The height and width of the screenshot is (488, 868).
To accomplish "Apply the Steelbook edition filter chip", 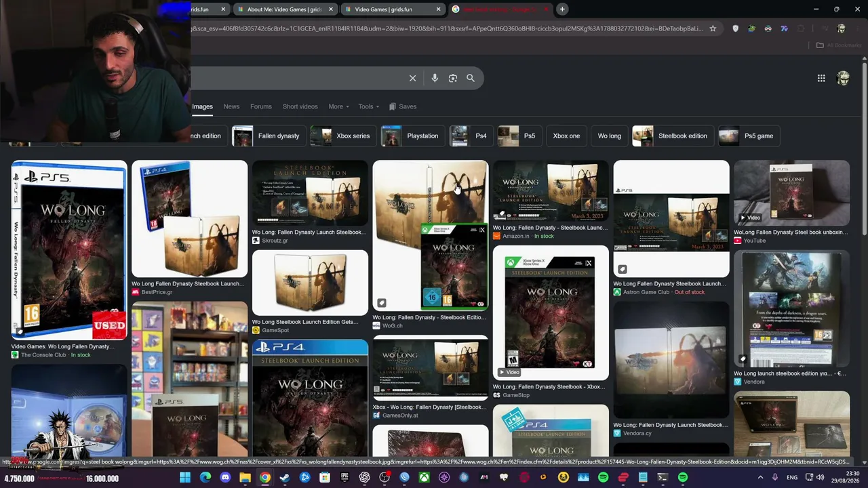I will click(x=673, y=136).
